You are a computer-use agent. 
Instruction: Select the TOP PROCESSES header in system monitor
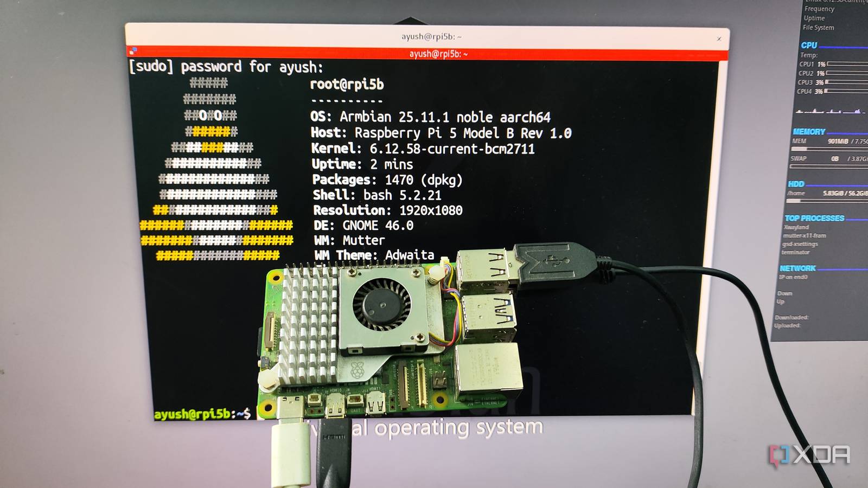click(813, 218)
